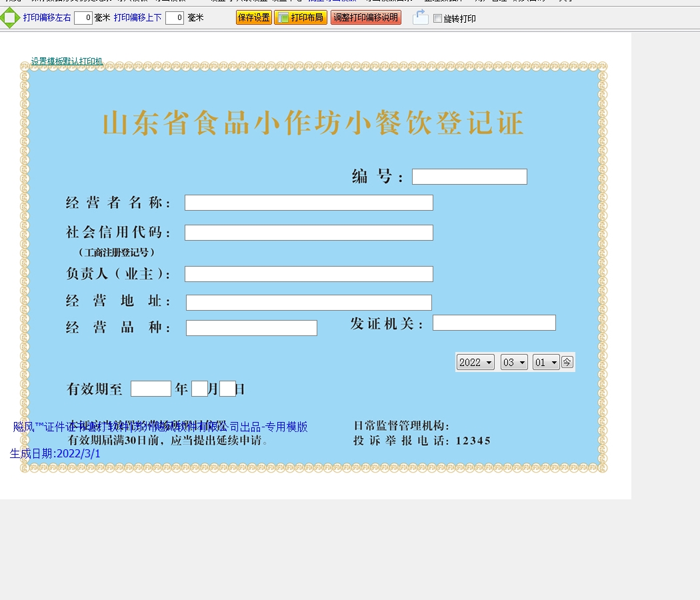This screenshot has width=700, height=600.
Task: Click the rotate arrow icon beside 旋转打印
Action: [x=420, y=17]
